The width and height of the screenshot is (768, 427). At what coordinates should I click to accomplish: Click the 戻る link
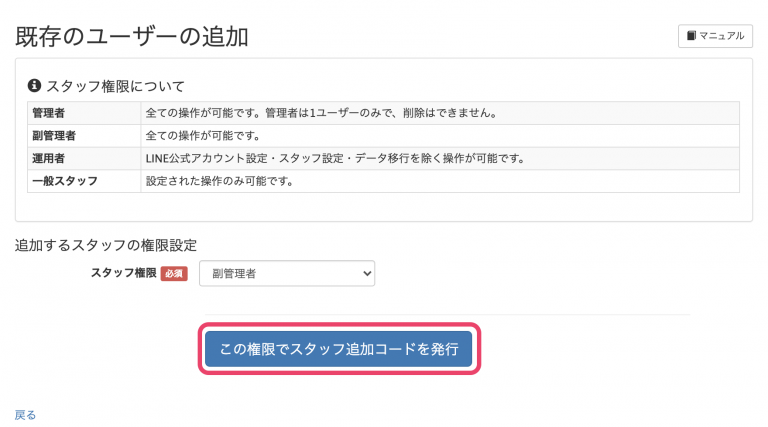point(25,415)
